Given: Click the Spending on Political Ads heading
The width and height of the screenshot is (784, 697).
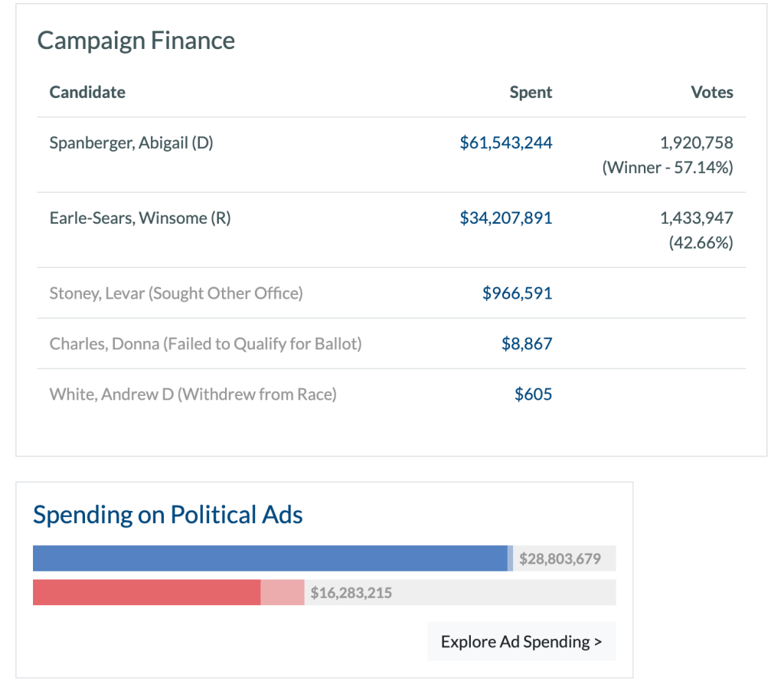Looking at the screenshot, I should pyautogui.click(x=168, y=515).
